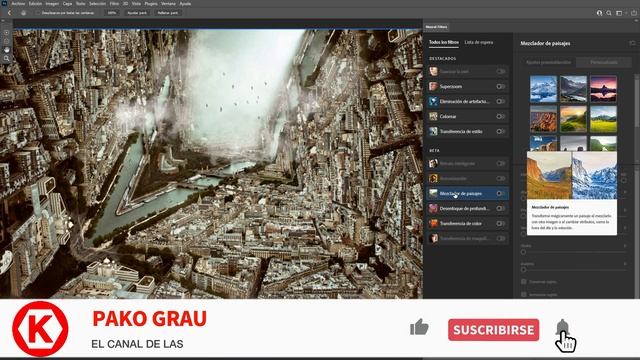Enable the Colorear filter switch
This screenshot has height=360, width=640.
500,116
